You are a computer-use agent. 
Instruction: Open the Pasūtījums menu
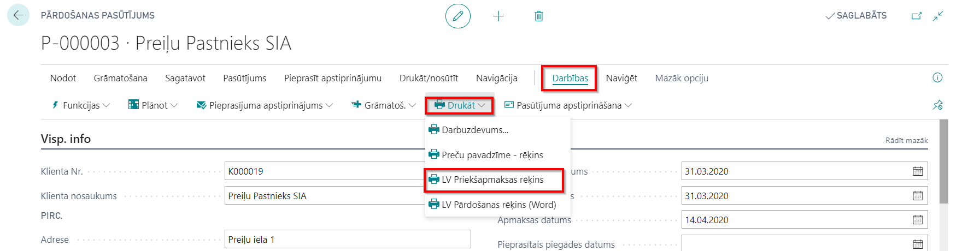pos(244,78)
